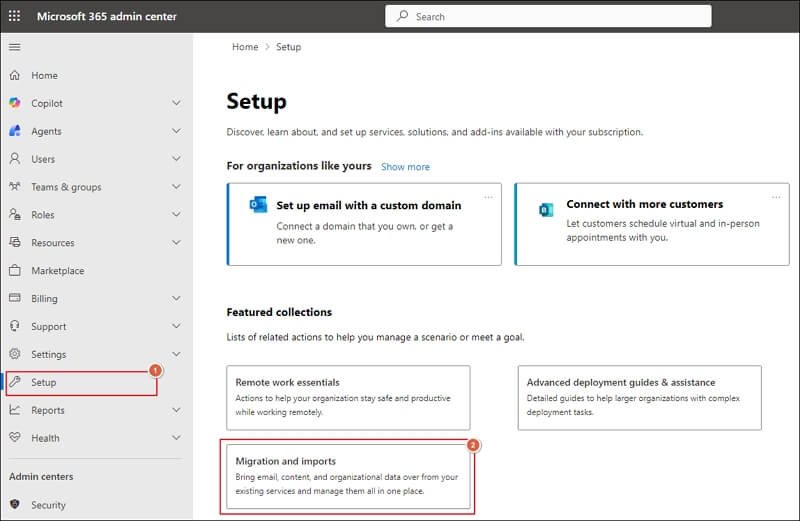Expand the Agents menu chevron
Viewport: 800px width, 521px height.
pos(176,131)
